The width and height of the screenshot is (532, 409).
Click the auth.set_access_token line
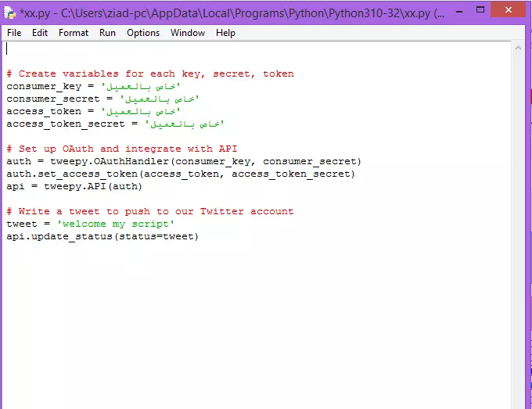(x=181, y=174)
